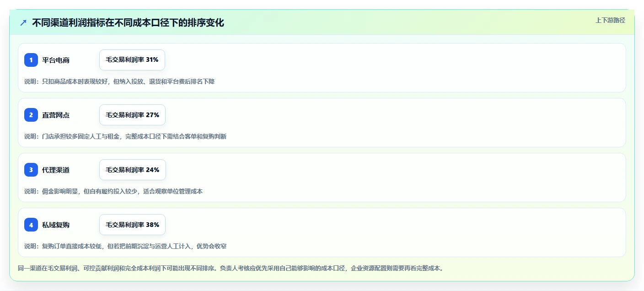Click the 平台电商 description about 投放、退货和平台费

(119, 81)
